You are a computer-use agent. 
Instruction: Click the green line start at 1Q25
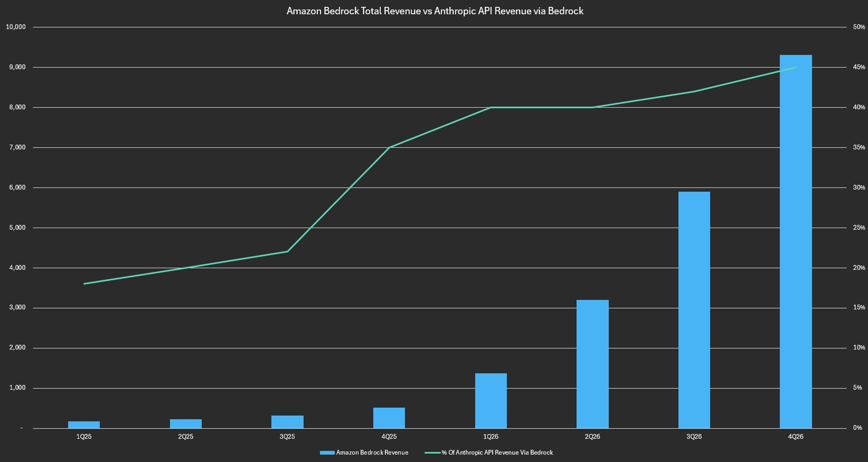pyautogui.click(x=84, y=284)
